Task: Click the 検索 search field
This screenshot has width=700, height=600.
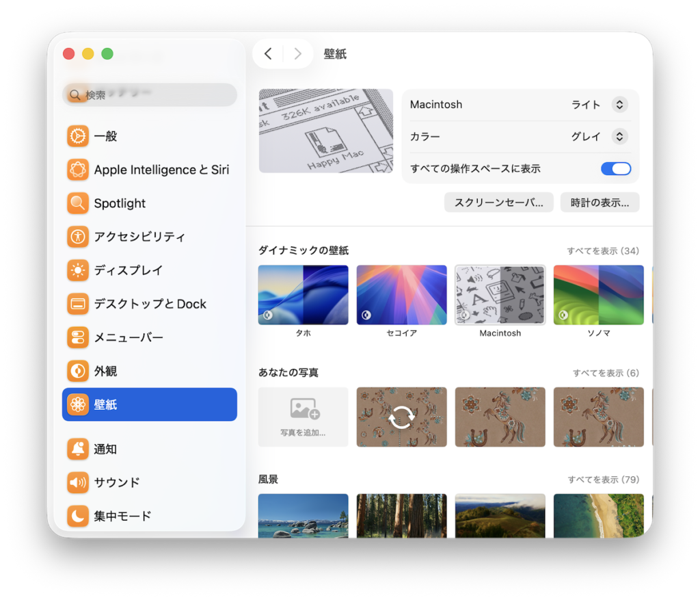Action: 149,95
